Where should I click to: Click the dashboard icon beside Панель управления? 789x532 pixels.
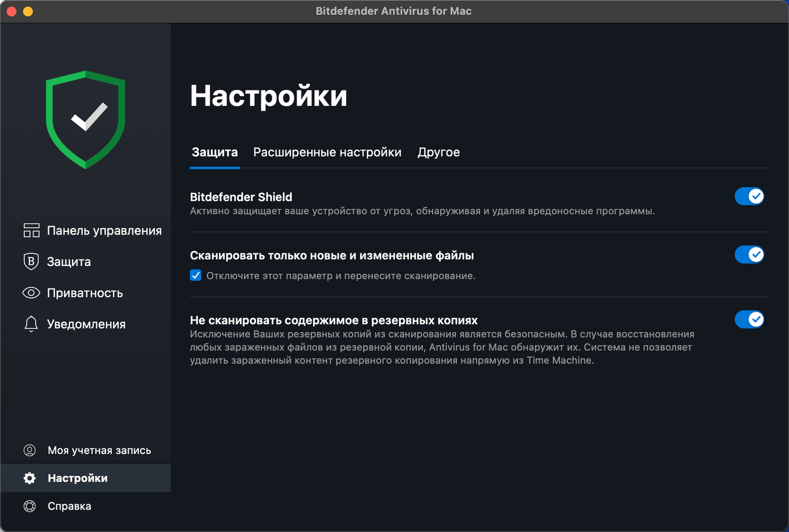tap(32, 230)
